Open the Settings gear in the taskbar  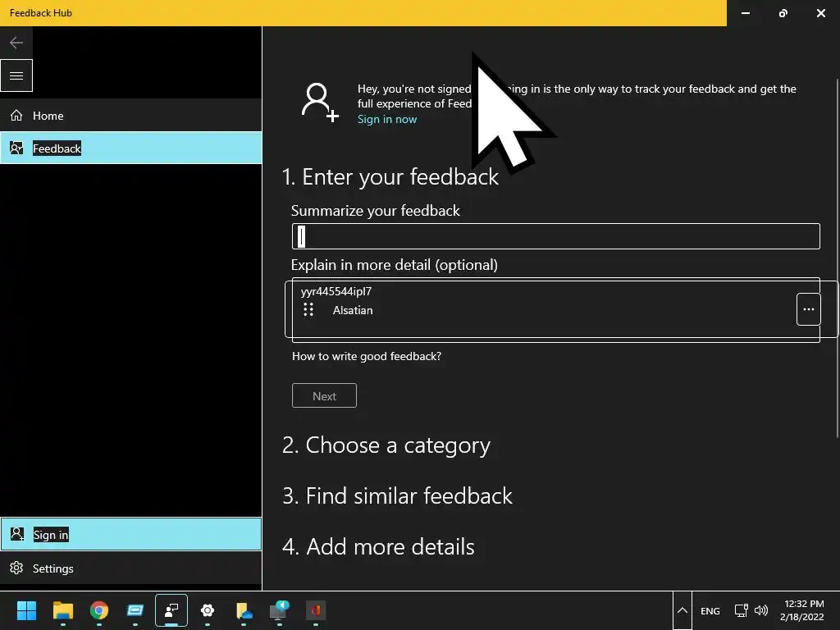tap(208, 610)
